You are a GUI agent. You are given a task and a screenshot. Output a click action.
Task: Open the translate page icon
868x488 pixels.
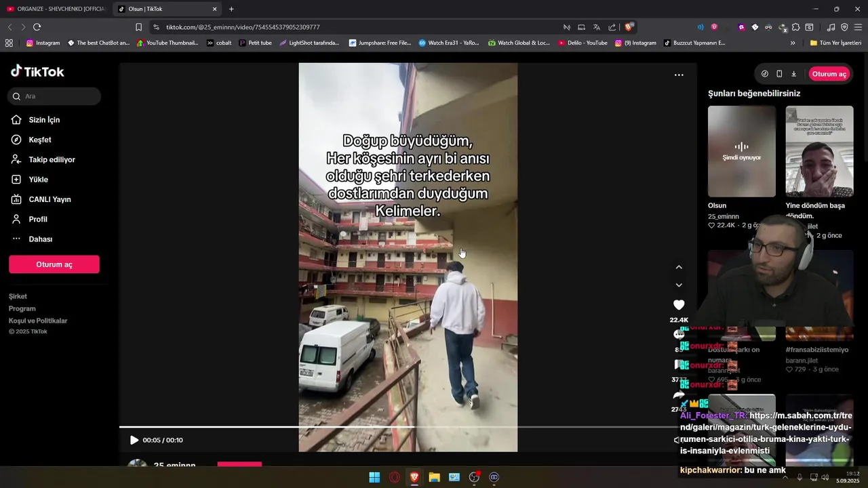point(597,27)
